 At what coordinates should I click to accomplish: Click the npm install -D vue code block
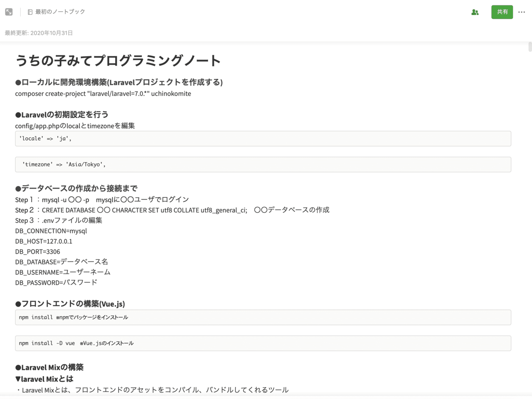coord(263,343)
